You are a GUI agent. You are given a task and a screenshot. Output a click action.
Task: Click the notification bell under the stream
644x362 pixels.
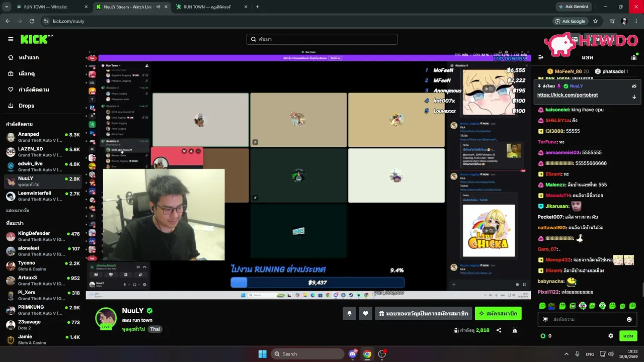(x=350, y=314)
